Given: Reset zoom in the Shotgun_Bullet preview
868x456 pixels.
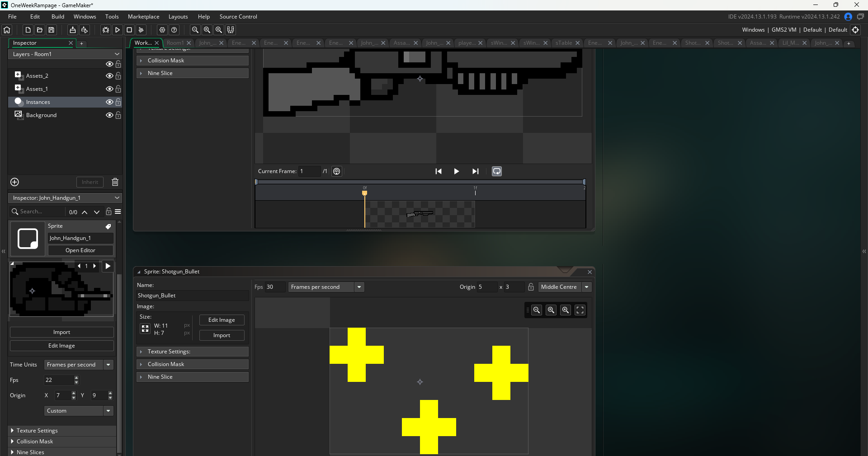Looking at the screenshot, I should [x=551, y=310].
